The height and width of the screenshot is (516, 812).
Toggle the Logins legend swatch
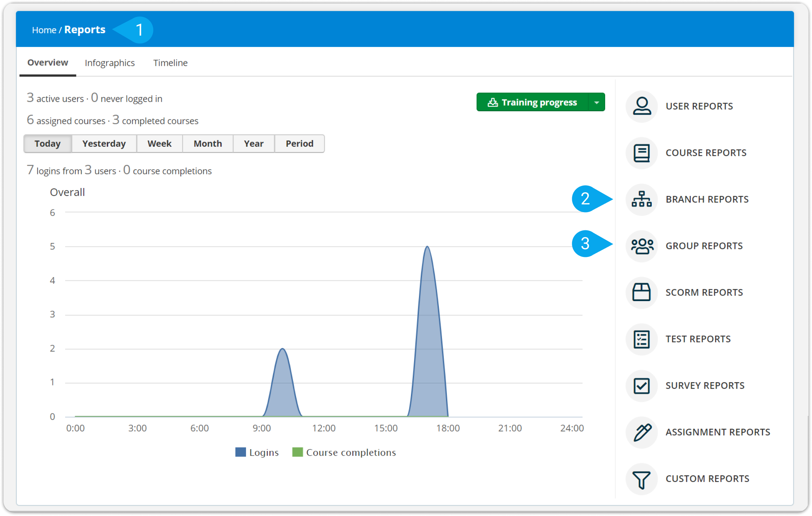241,452
